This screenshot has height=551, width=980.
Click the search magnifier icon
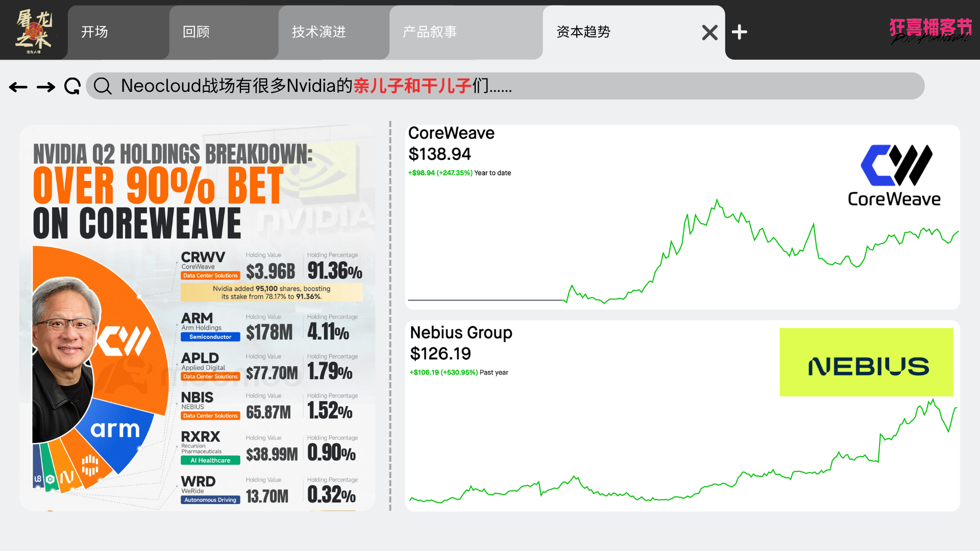103,86
